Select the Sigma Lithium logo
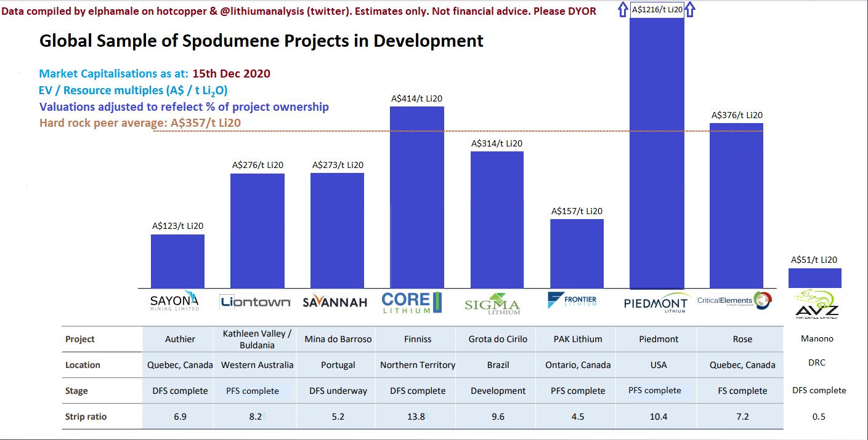Screen dimensions: 868x440 coord(492,304)
